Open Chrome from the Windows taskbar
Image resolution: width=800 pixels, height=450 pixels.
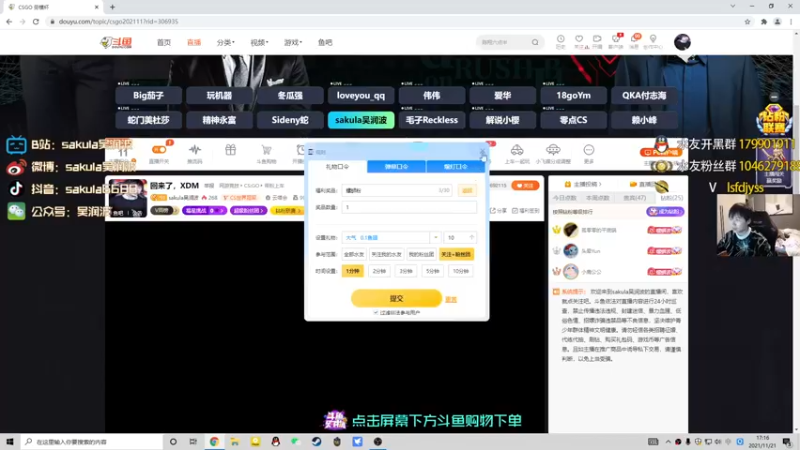[x=214, y=442]
